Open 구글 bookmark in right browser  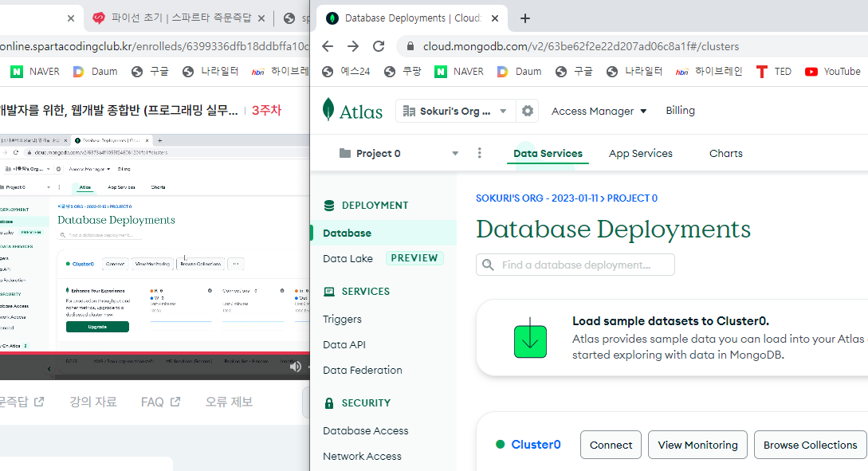pyautogui.click(x=574, y=72)
